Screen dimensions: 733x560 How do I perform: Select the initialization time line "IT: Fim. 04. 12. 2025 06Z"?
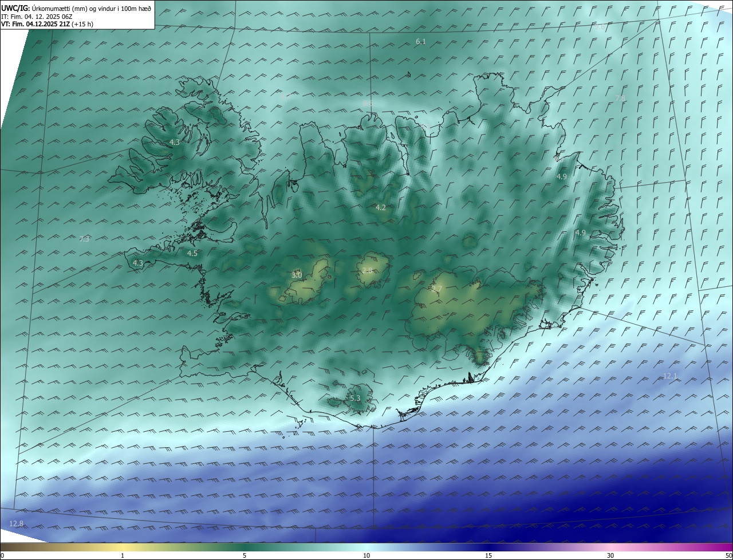point(36,17)
